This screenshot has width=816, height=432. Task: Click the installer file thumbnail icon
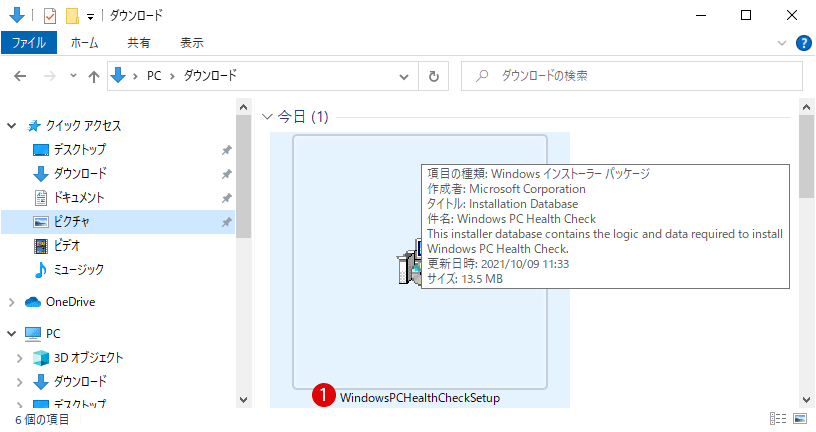pyautogui.click(x=410, y=262)
